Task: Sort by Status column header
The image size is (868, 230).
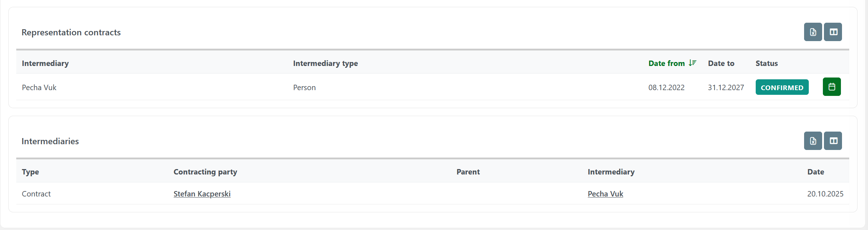Action: (767, 63)
